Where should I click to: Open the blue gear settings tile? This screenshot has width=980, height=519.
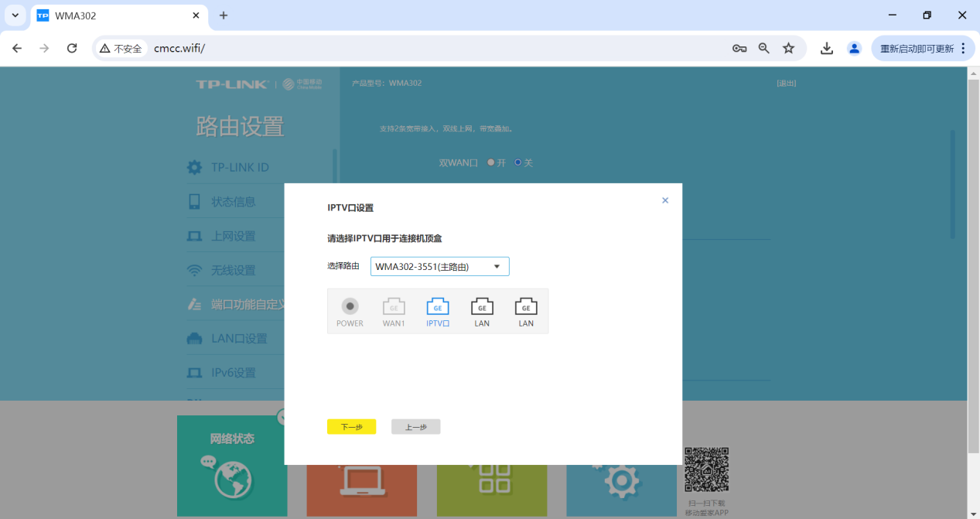click(x=621, y=490)
